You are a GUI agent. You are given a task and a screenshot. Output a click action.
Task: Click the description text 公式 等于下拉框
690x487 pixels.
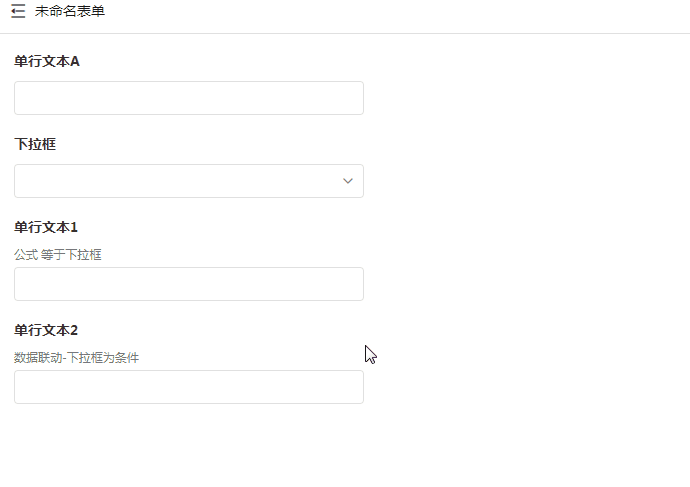[58, 254]
